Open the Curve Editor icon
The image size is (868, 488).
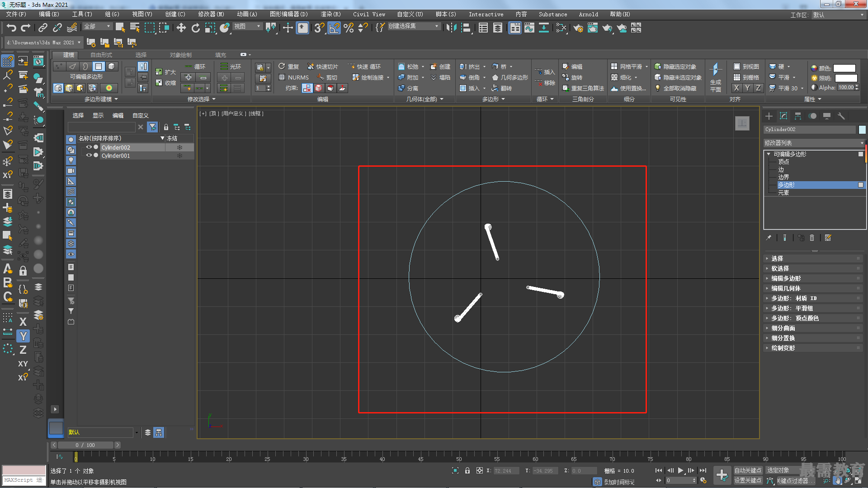[x=529, y=28]
